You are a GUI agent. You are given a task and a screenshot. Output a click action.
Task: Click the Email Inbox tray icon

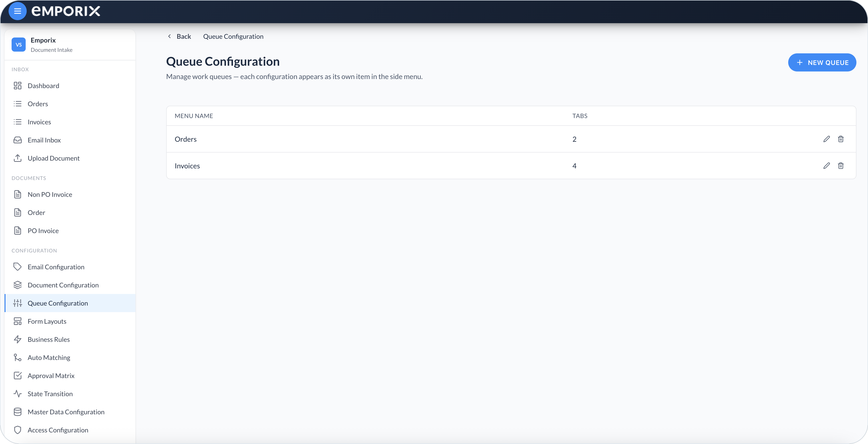point(18,140)
